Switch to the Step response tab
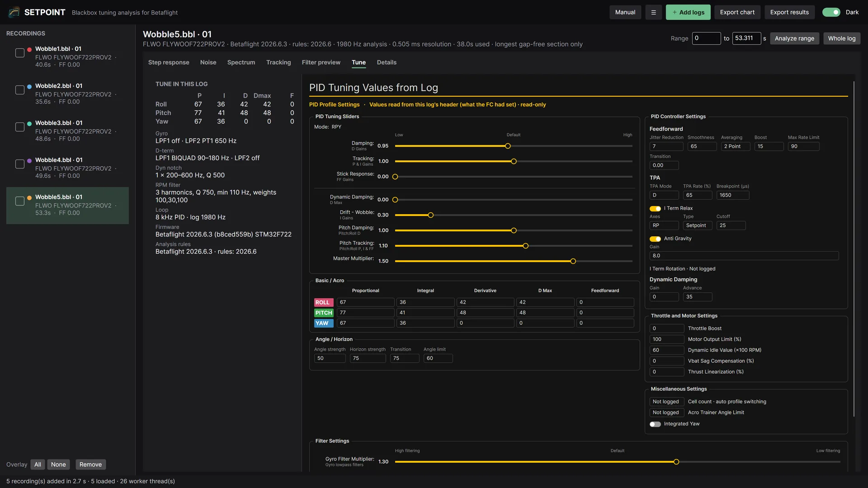Viewport: 868px width, 488px height. pos(169,62)
